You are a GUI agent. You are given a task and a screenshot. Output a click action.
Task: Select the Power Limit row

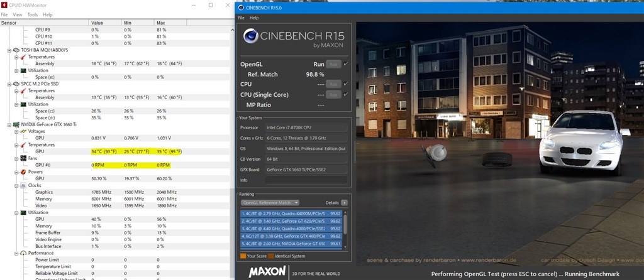115,259
